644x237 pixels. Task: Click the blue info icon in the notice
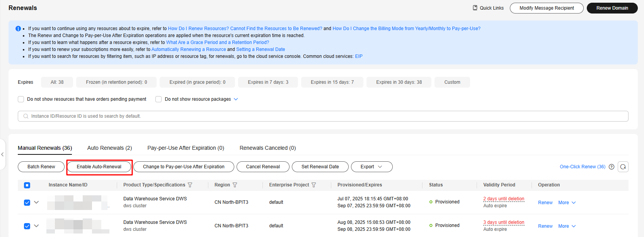18,29
